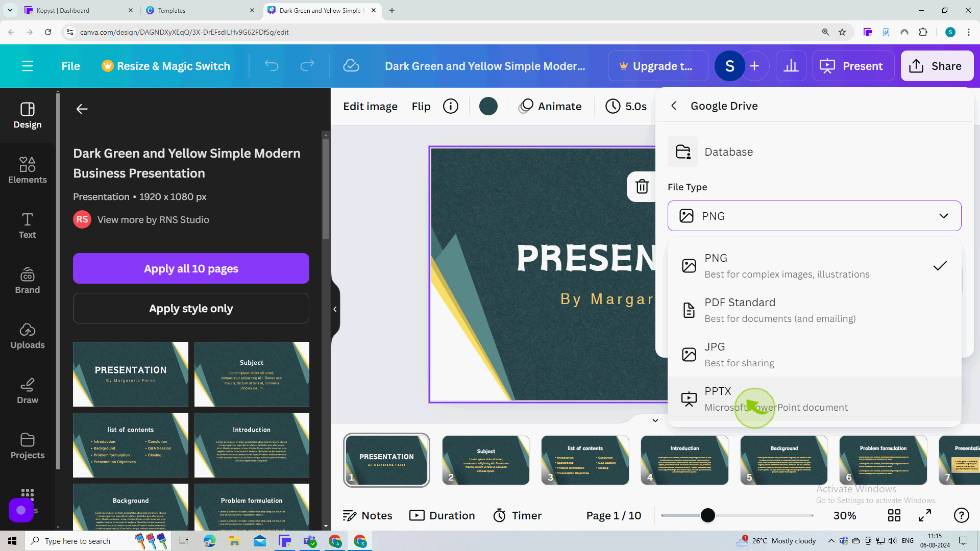The image size is (980, 551).
Task: Select page 4 Introduction thumbnail in strip
Action: pyautogui.click(x=684, y=460)
